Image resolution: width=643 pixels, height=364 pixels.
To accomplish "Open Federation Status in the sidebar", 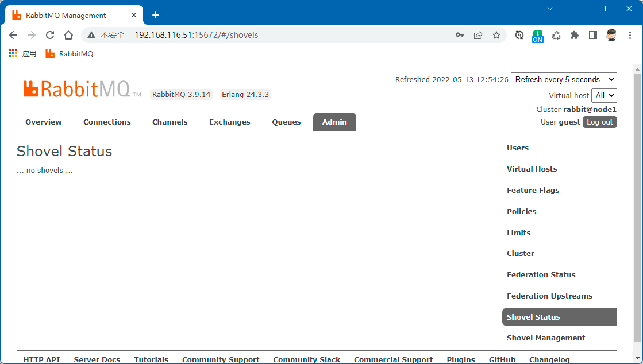I will [541, 274].
